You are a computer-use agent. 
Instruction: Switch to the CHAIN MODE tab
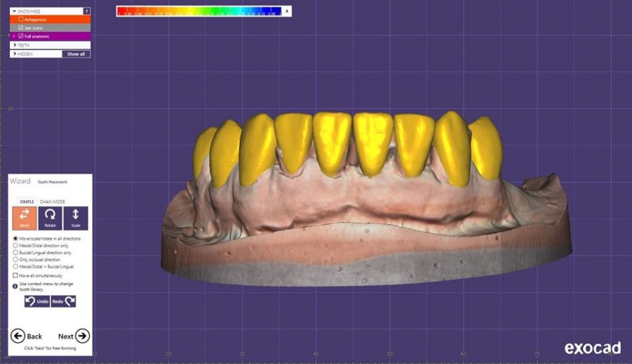pos(53,201)
